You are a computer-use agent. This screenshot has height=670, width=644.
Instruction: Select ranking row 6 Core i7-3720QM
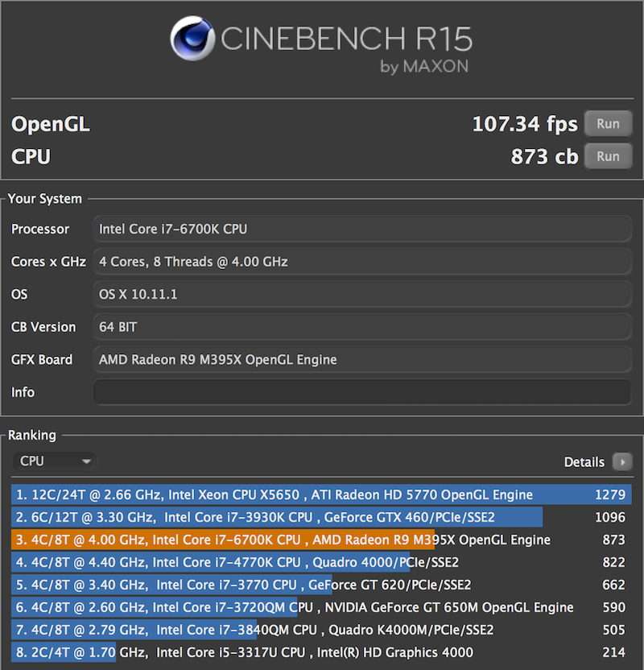click(321, 608)
